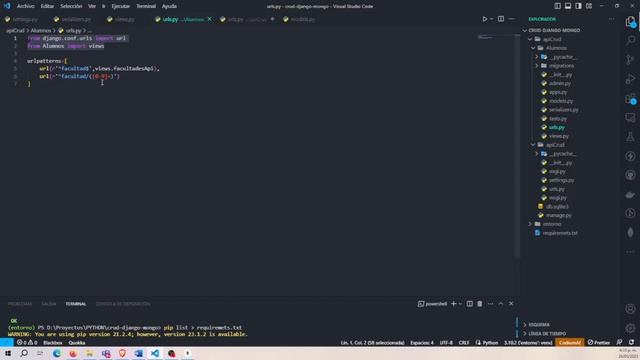The image size is (640, 360).
Task: Open the Remote Explorer monitor icon
Action: coord(630,118)
